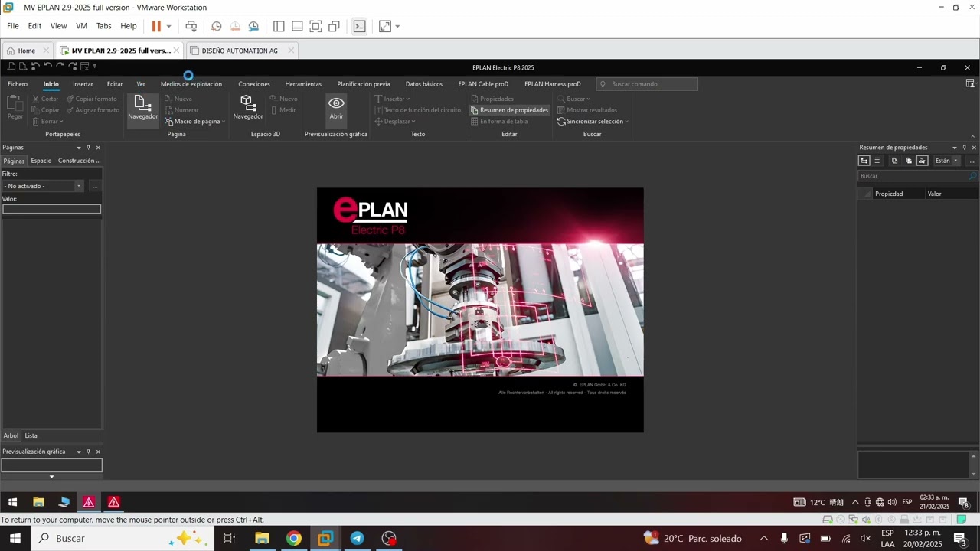Click the list view icon in Resumen de propiedades
This screenshot has width=980, height=551.
coord(877,161)
